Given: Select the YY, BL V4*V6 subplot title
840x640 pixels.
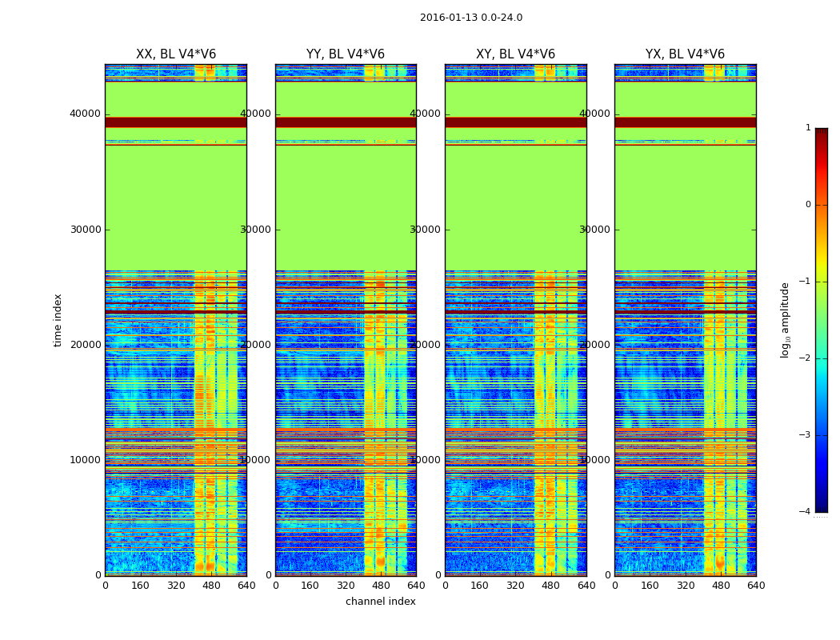Looking at the screenshot, I should pos(346,54).
